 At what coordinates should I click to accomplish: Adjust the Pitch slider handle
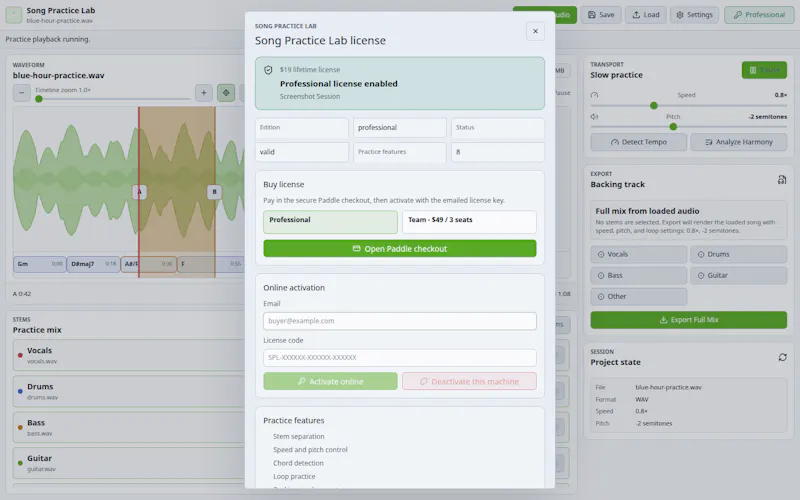(673, 127)
